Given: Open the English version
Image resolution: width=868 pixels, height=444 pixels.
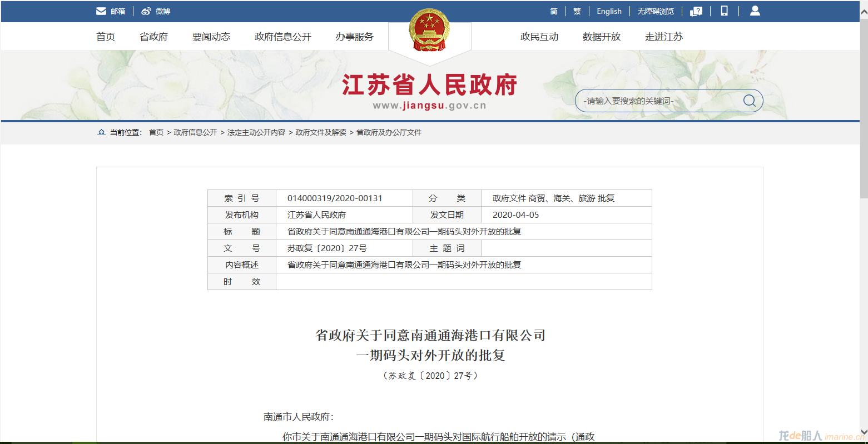Looking at the screenshot, I should click(609, 11).
